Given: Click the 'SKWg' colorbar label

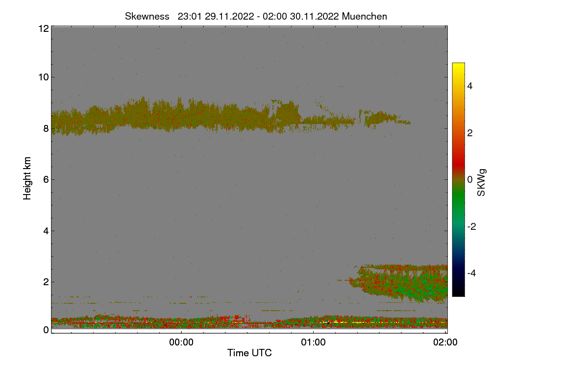Looking at the screenshot, I should [x=482, y=183].
